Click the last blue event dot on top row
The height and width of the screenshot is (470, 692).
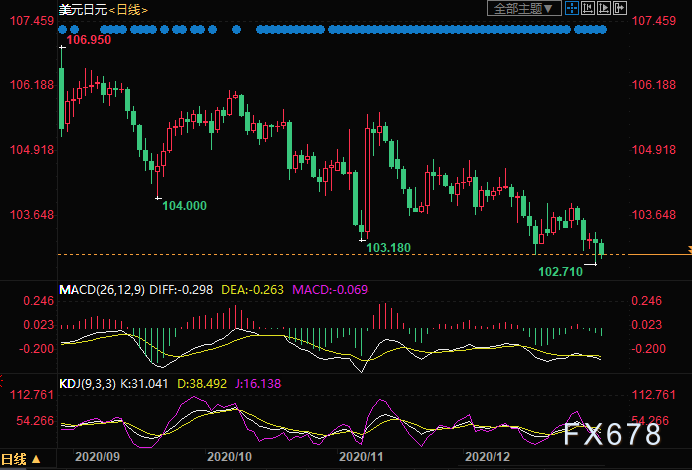[x=603, y=29]
